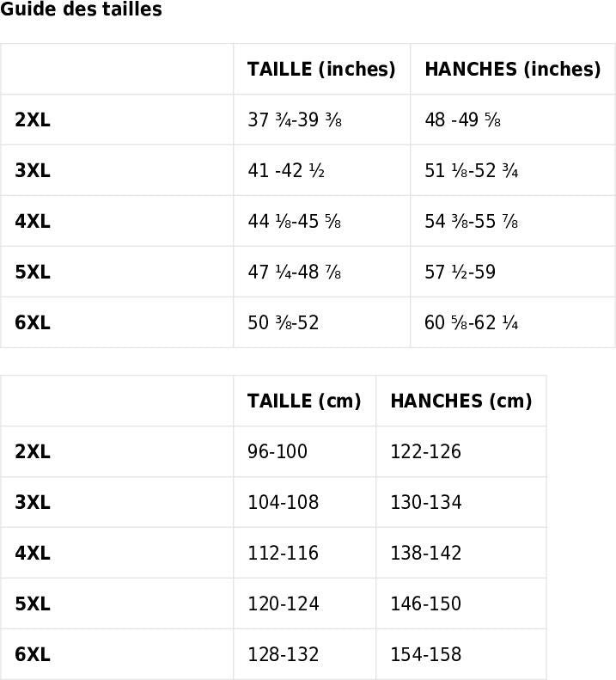Click the 120-124 waist cell

(284, 604)
